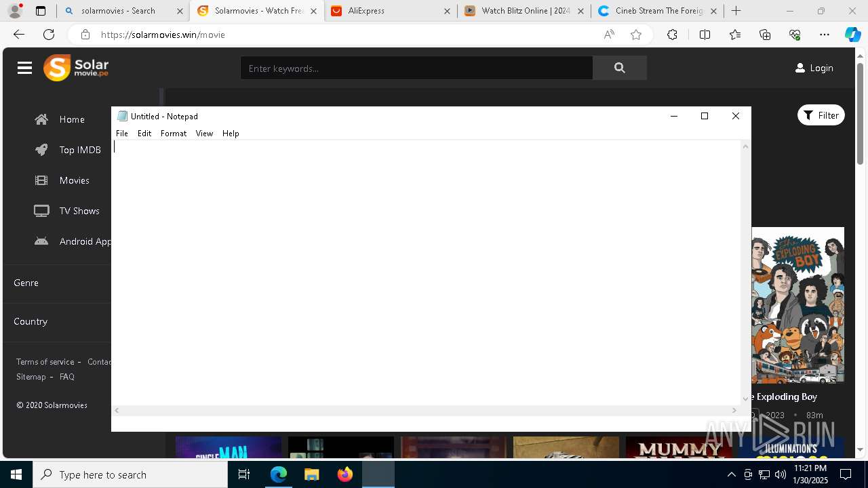This screenshot has width=868, height=488.
Task: Open Notepad File menu
Action: 122,134
